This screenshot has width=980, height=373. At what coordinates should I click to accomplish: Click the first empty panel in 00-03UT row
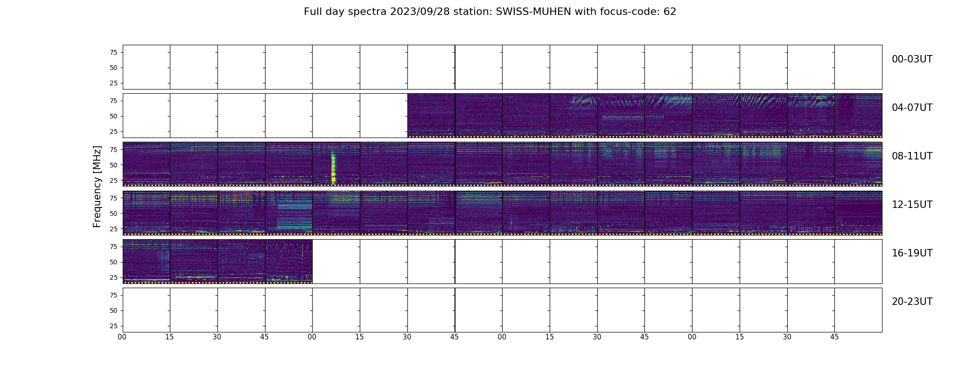[x=147, y=67]
